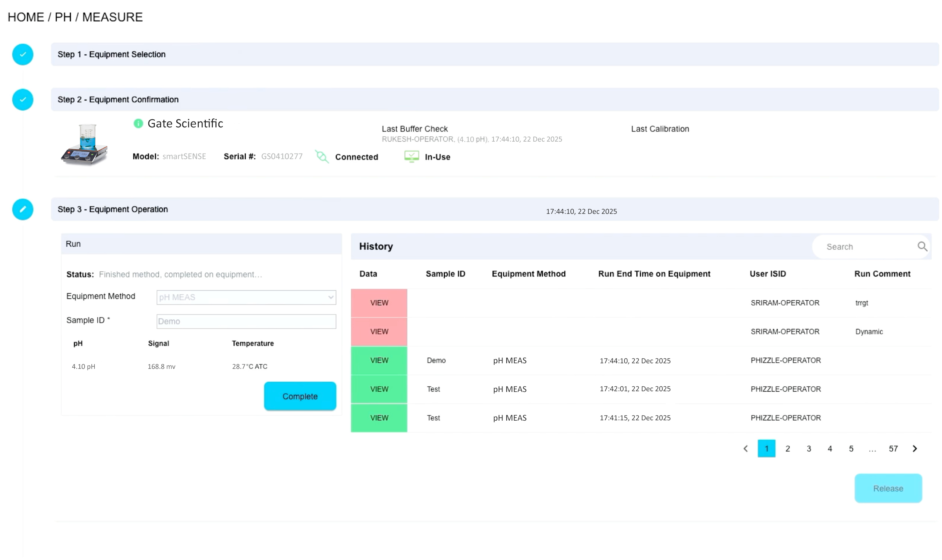This screenshot has height=560, width=942.
Task: Expand Step 1 - Equipment Selection section
Action: click(x=112, y=54)
